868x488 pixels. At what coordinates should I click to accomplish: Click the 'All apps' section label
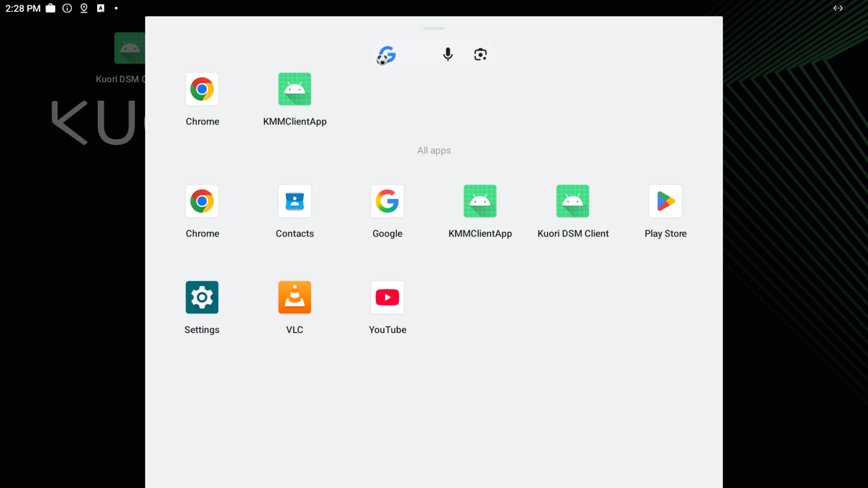point(434,151)
